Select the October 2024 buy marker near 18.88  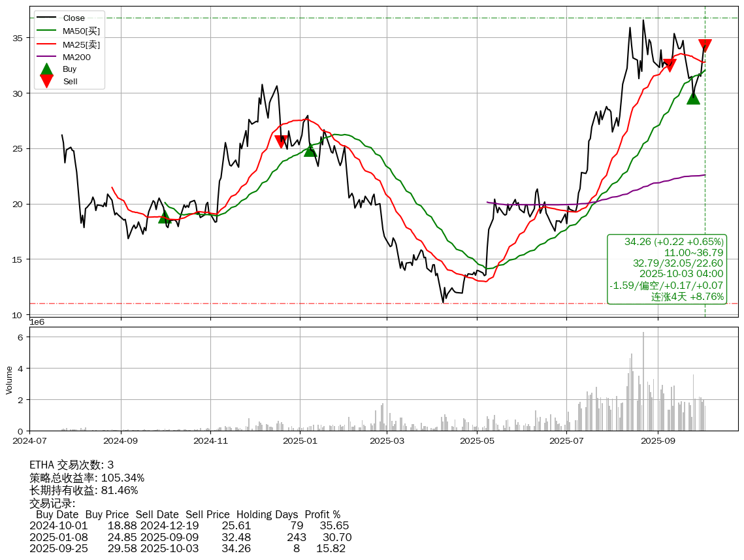click(165, 216)
